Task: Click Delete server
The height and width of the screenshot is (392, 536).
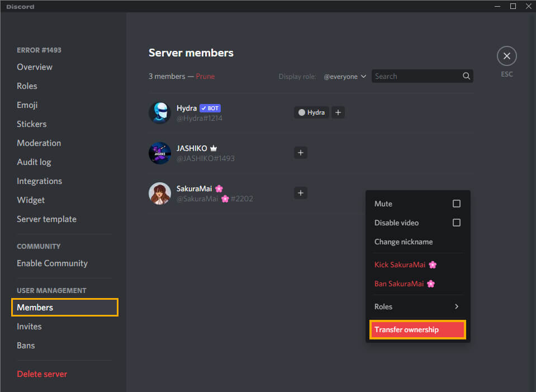Action: [42, 374]
